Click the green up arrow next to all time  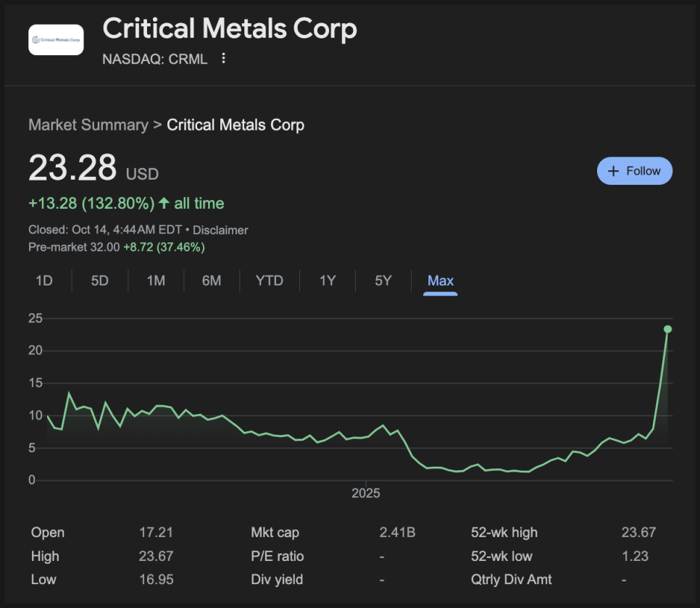[x=164, y=204]
